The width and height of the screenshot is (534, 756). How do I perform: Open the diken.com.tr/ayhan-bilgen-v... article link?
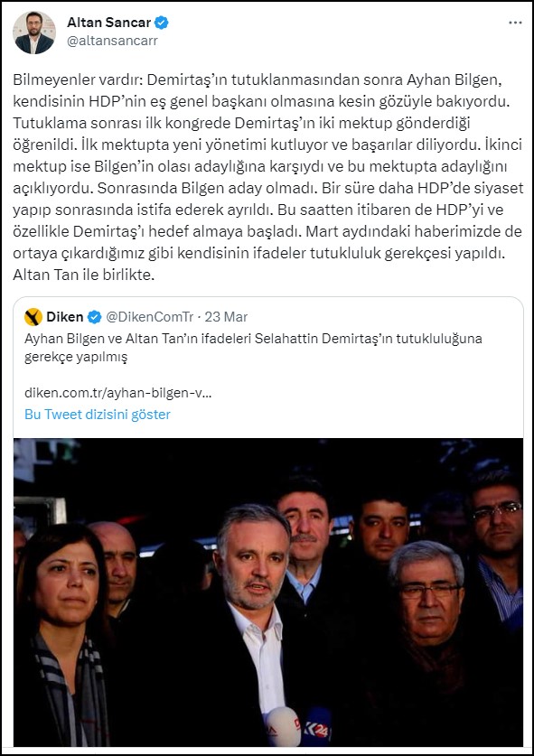118,393
